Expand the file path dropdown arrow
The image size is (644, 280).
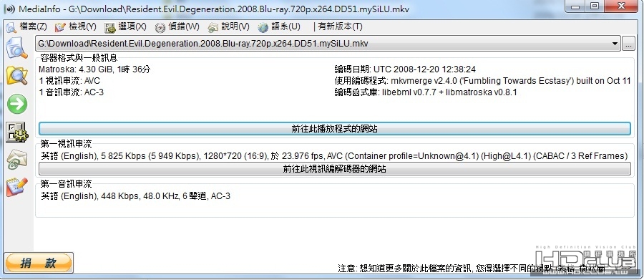[x=615, y=44]
